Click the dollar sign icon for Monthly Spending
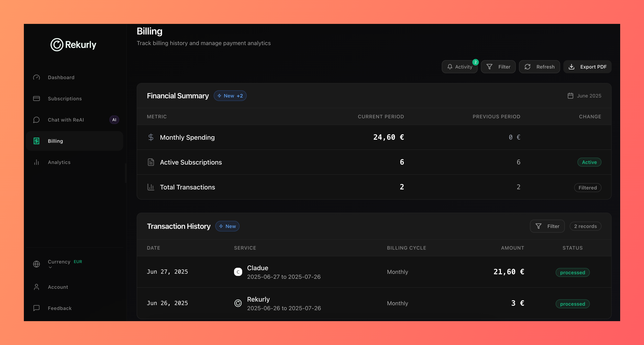The image size is (644, 345). (x=151, y=137)
